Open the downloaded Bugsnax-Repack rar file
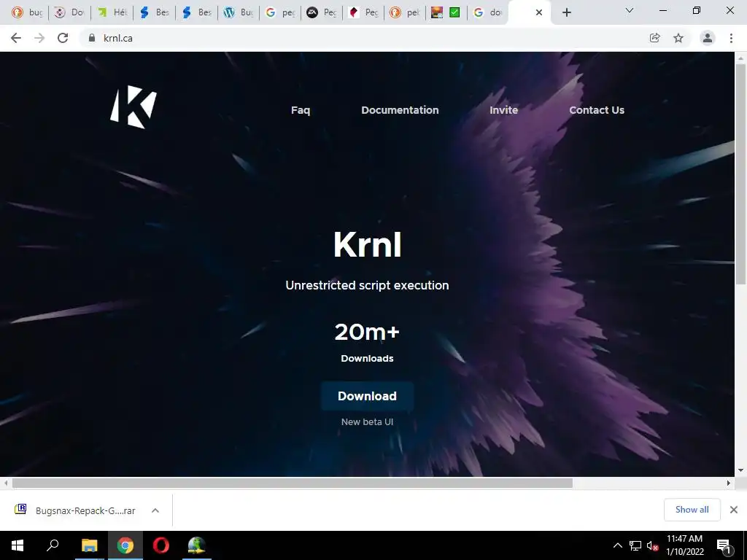The height and width of the screenshot is (560, 747). point(75,510)
